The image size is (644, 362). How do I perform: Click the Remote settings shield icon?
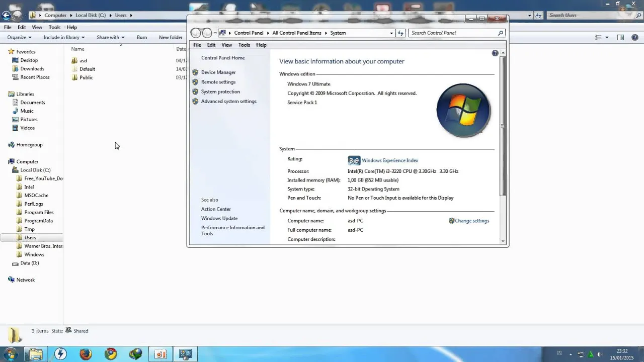[195, 82]
